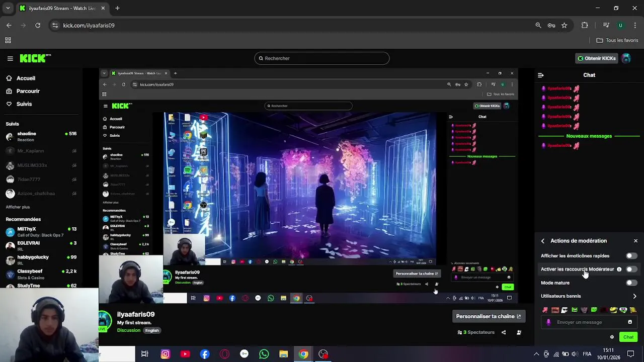This screenshot has width=644, height=362.
Task: Open the emoji picker in message box
Action: coord(630,322)
